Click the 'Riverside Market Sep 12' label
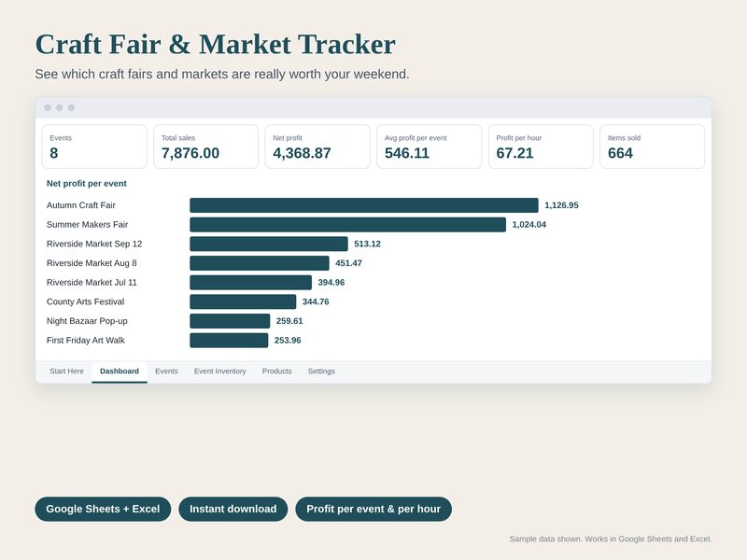Screen dimensions: 747x560 click(94, 244)
